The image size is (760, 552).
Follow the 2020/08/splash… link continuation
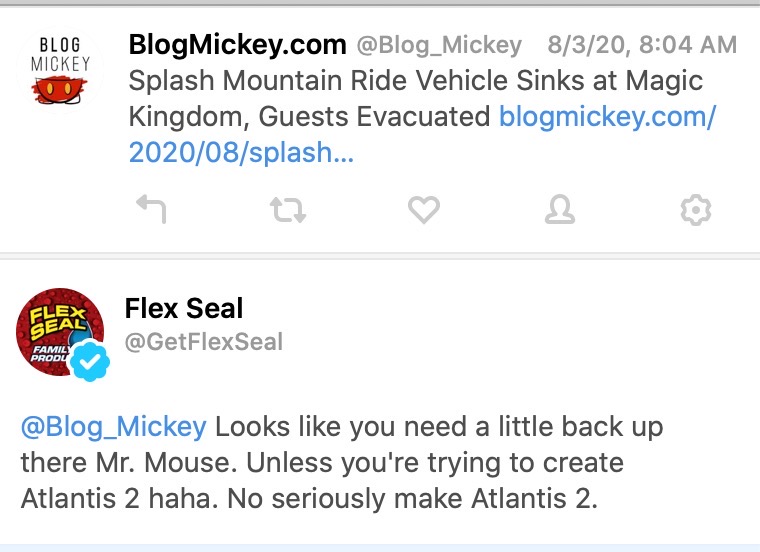point(241,153)
